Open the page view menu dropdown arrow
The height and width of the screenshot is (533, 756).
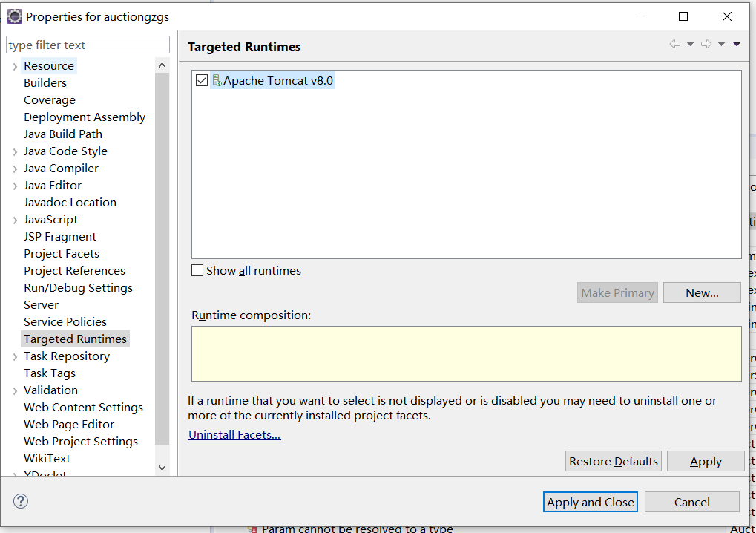point(737,45)
